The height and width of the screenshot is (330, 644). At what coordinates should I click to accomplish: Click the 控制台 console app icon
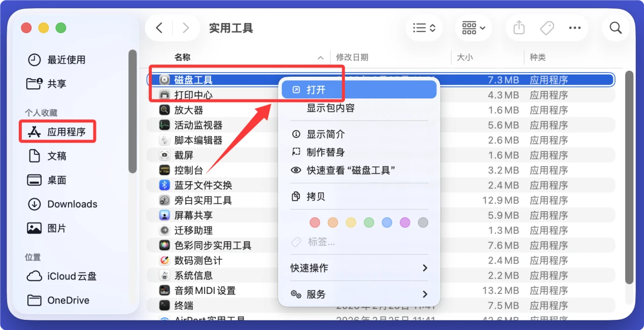(164, 170)
